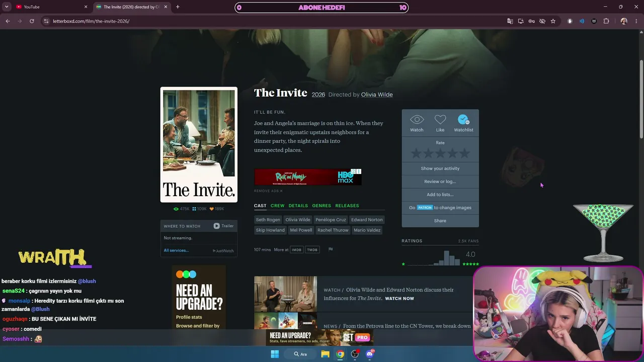Open cast member Seth Rogen

268,220
